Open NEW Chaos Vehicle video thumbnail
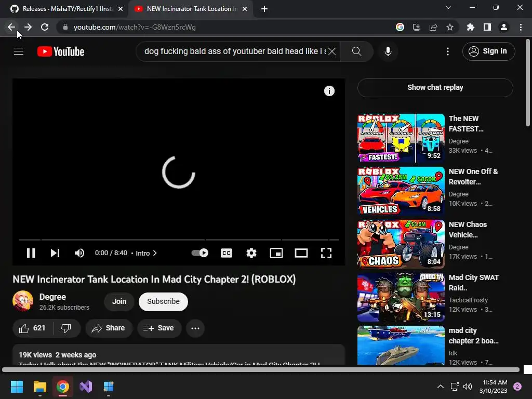 401,244
